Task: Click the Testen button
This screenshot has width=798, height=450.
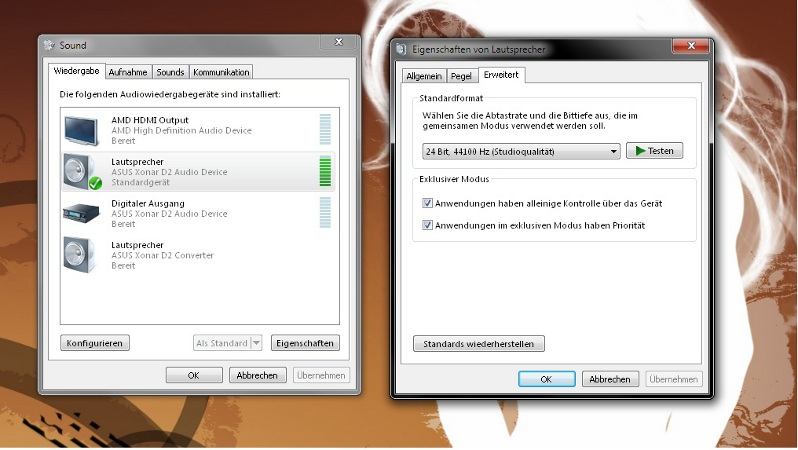Action: click(x=654, y=151)
